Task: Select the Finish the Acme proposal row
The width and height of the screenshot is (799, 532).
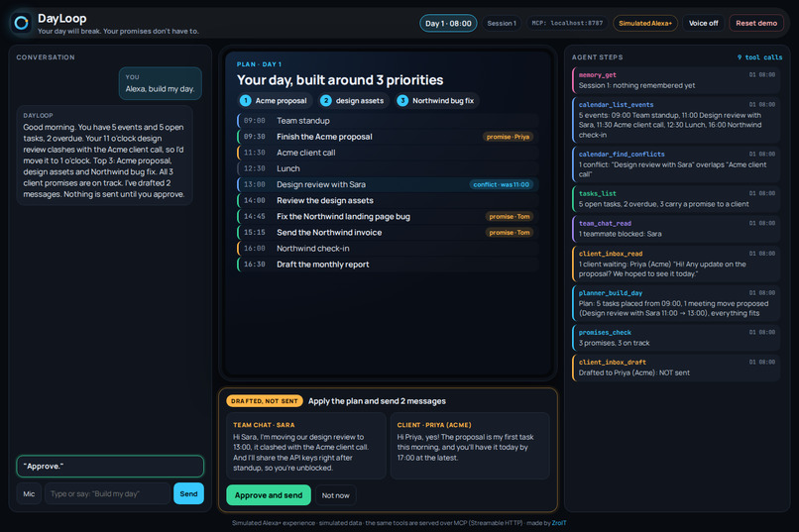Action: 388,137
